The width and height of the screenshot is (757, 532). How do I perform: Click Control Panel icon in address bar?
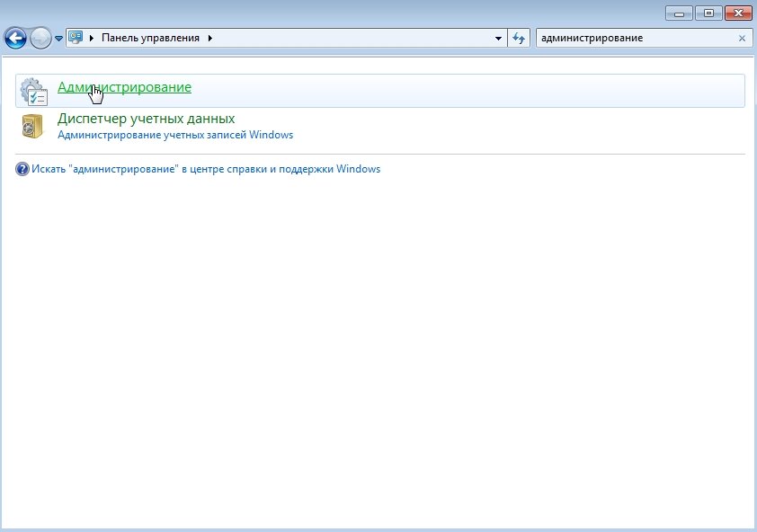(x=76, y=38)
